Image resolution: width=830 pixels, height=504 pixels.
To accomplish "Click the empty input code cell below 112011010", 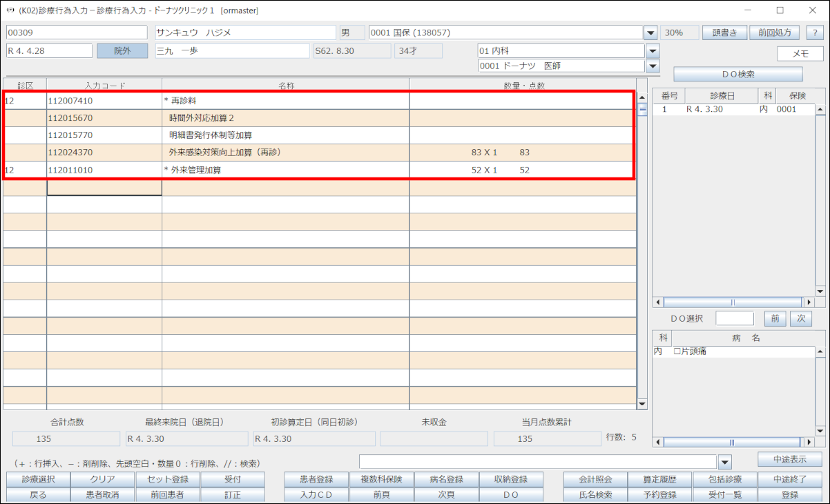I will click(104, 187).
